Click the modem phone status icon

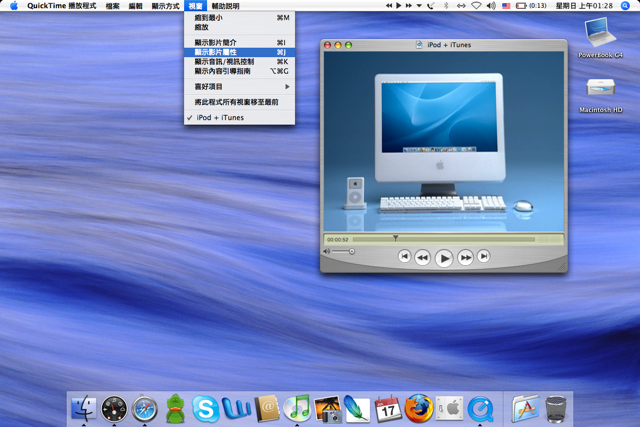(x=431, y=6)
